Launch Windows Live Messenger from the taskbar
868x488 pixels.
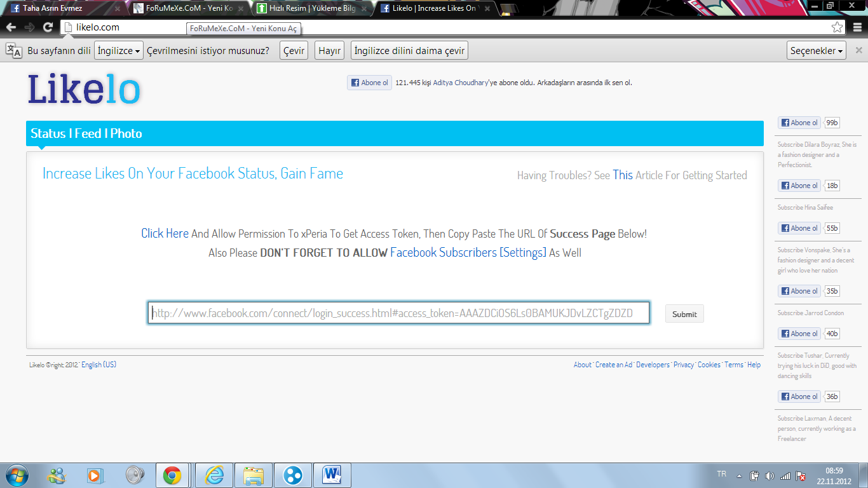coord(56,475)
